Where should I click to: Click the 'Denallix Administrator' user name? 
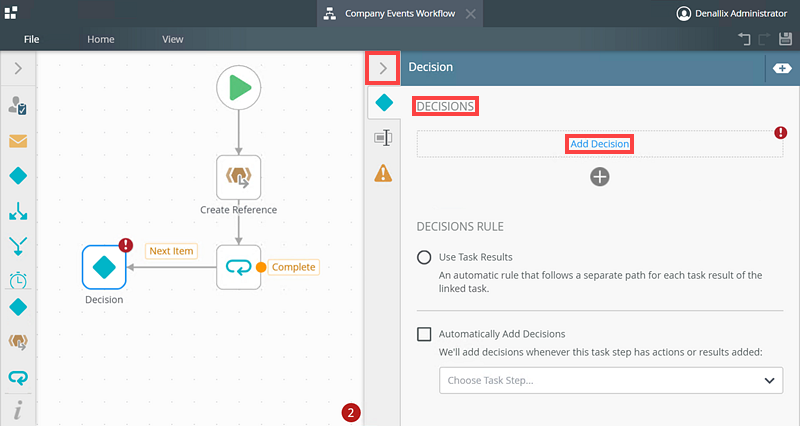tap(741, 14)
